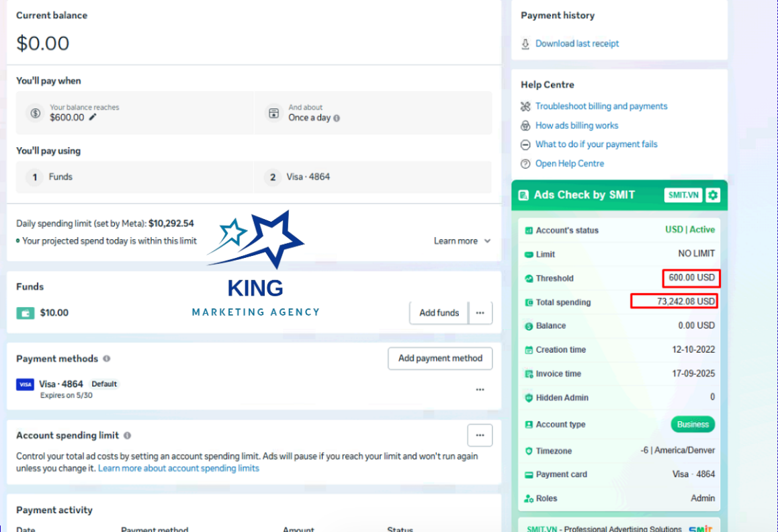Screen dimensions: 778x532
Task: Open Payment methods info icon
Action: point(107,358)
